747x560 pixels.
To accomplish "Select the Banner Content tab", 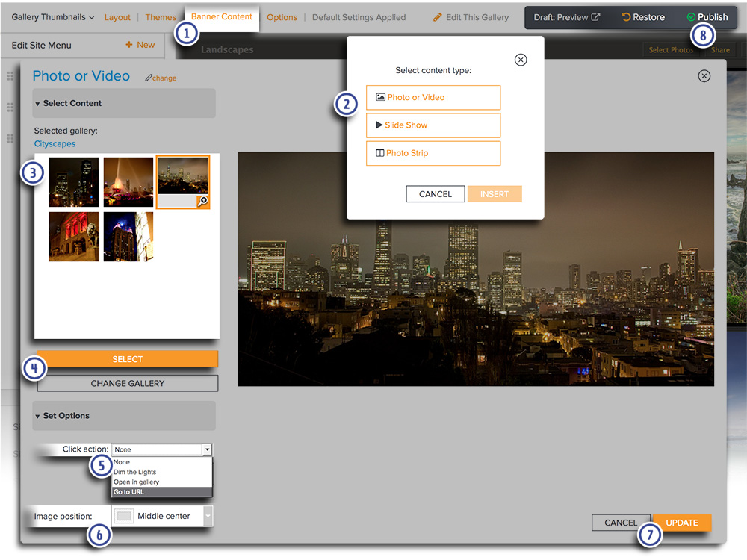I will (x=222, y=16).
